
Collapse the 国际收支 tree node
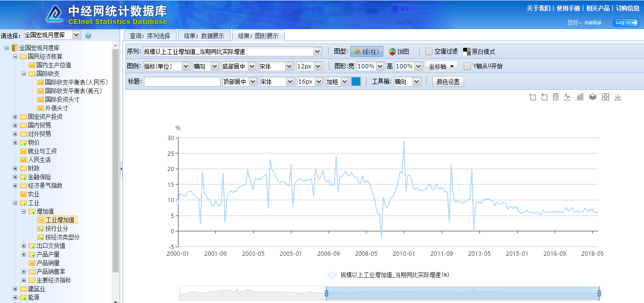(23, 74)
